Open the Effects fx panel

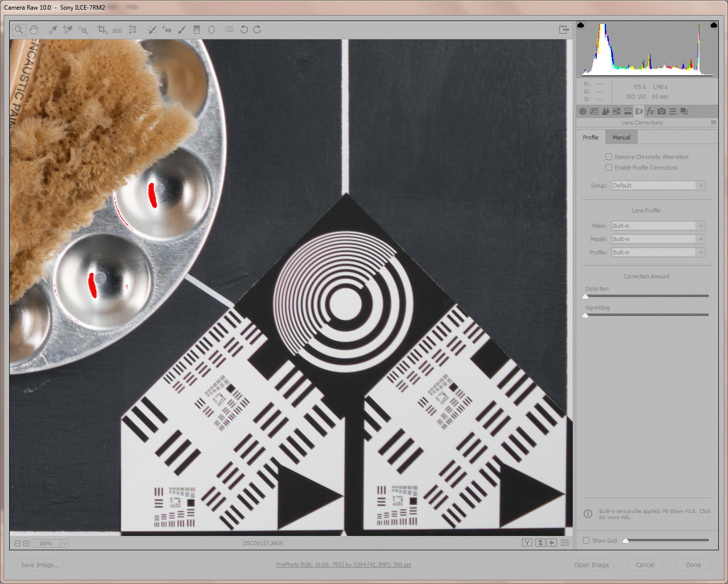point(650,111)
